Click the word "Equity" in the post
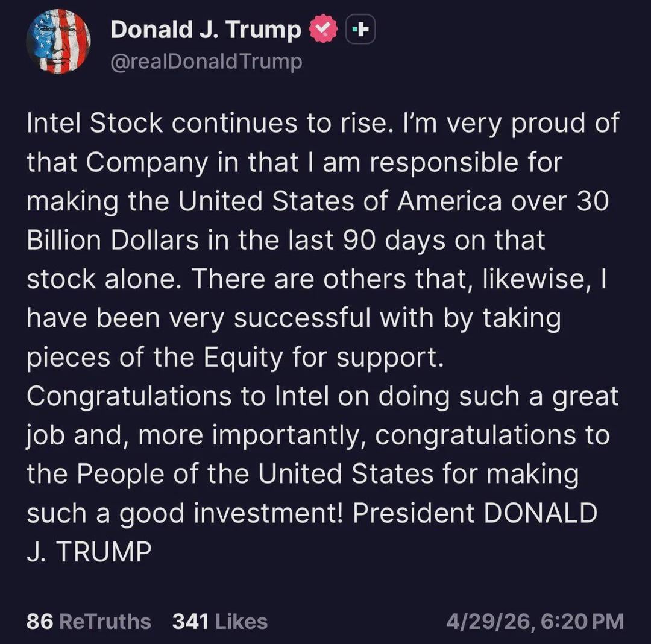Screen dimensions: 651x644 (243, 358)
